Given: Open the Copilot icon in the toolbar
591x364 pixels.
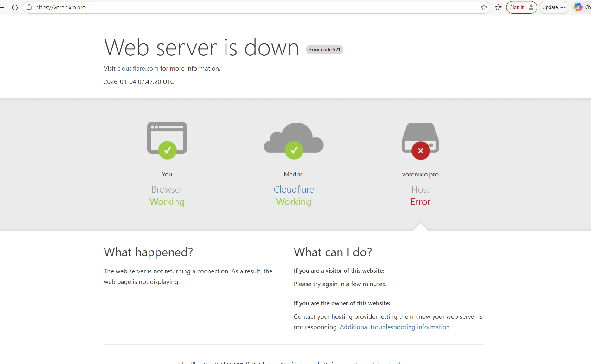Looking at the screenshot, I should (578, 7).
